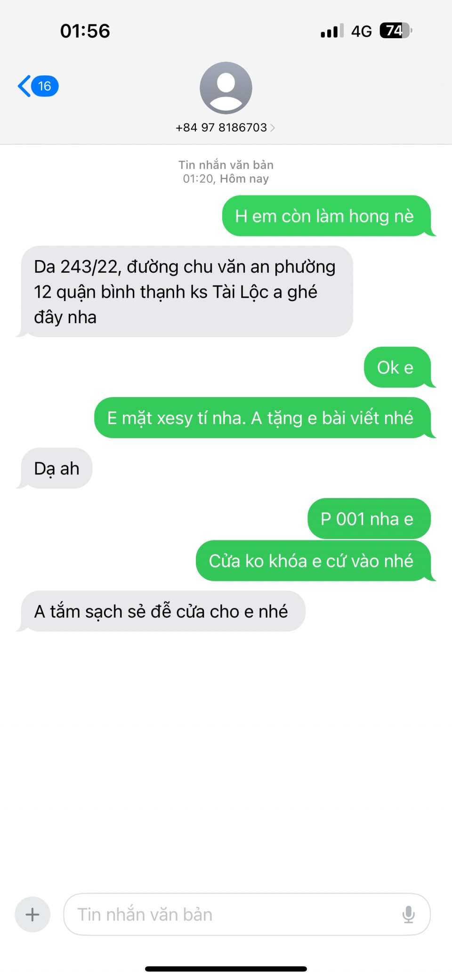Image resolution: width=452 pixels, height=980 pixels.
Task: Tap phone number +84 97 8186703
Action: tap(221, 128)
